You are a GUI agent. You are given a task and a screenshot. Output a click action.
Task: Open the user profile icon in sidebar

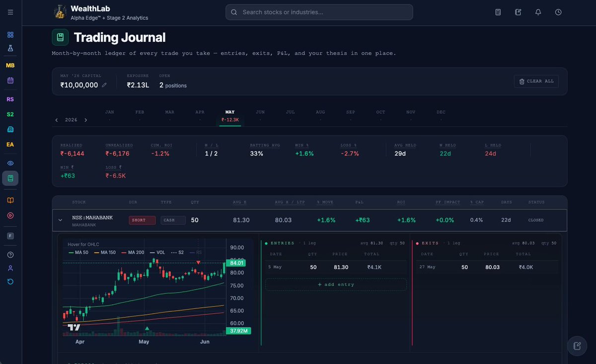[10, 268]
